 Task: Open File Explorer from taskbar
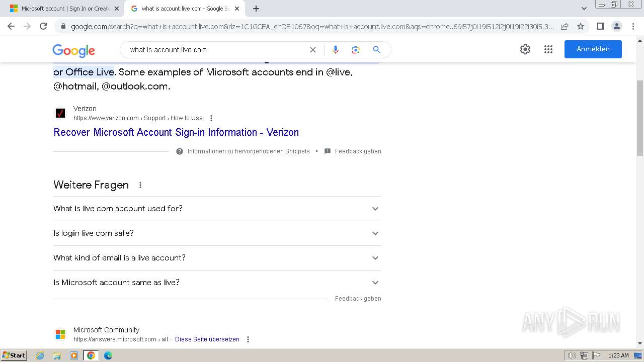[x=57, y=355]
